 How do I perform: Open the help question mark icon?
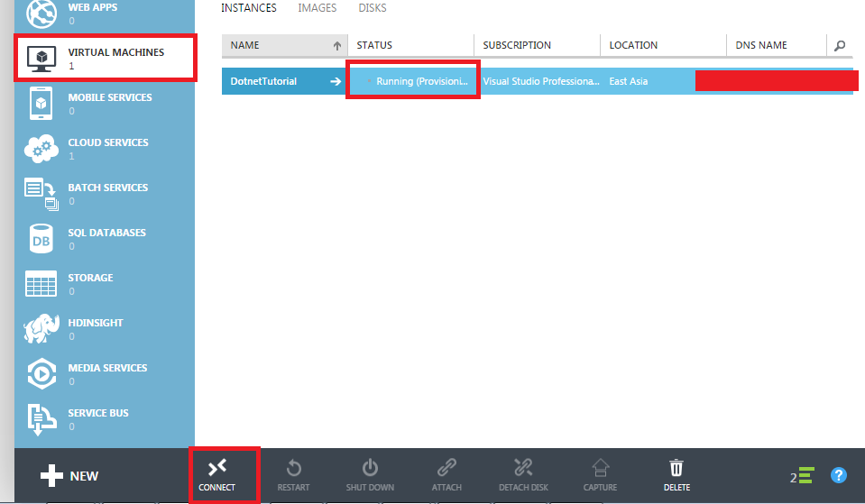pos(839,475)
